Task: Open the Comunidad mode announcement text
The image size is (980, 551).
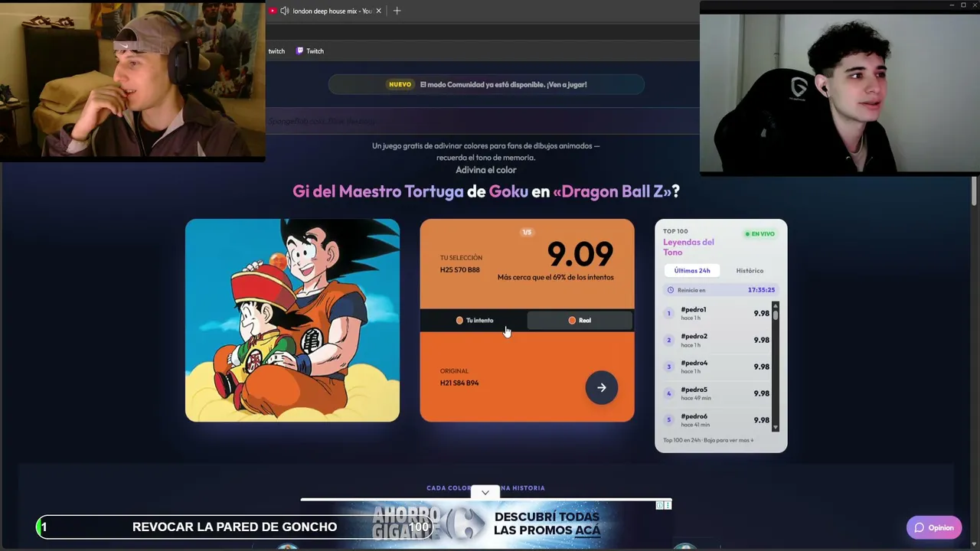Action: click(x=503, y=84)
